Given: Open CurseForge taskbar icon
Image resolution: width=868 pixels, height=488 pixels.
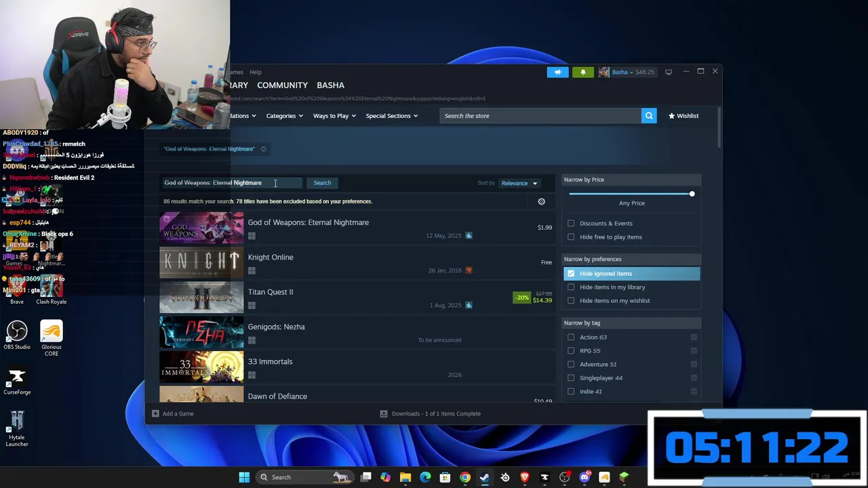Looking at the screenshot, I should [x=544, y=477].
